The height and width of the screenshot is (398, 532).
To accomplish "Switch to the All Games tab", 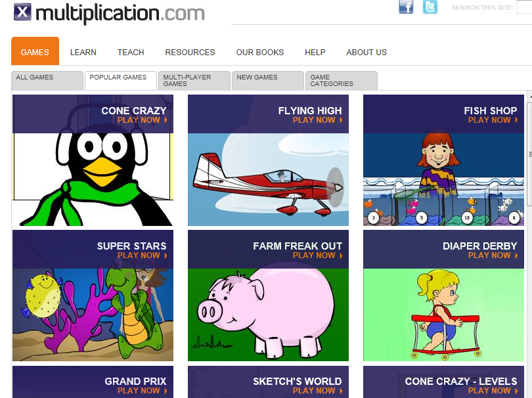I will [x=47, y=80].
